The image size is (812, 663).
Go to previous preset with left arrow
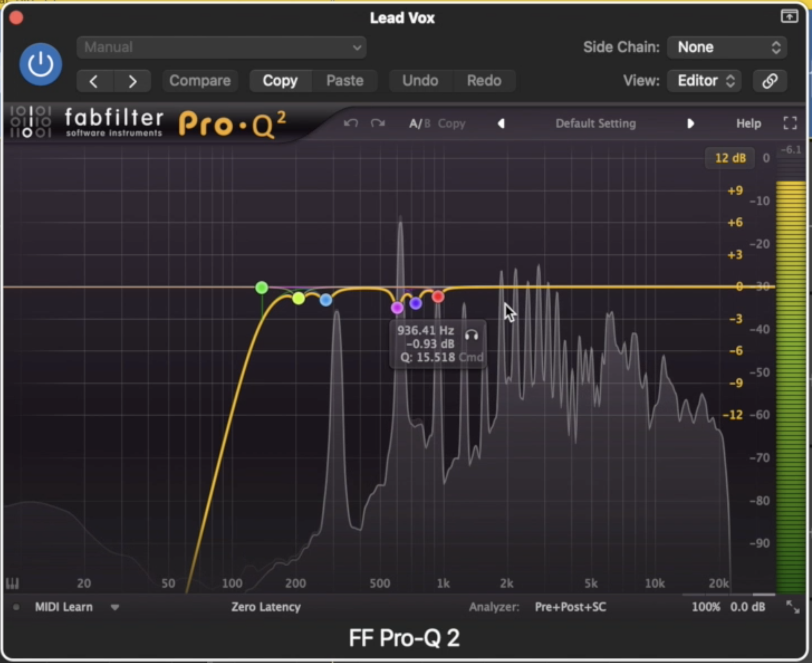(95, 81)
